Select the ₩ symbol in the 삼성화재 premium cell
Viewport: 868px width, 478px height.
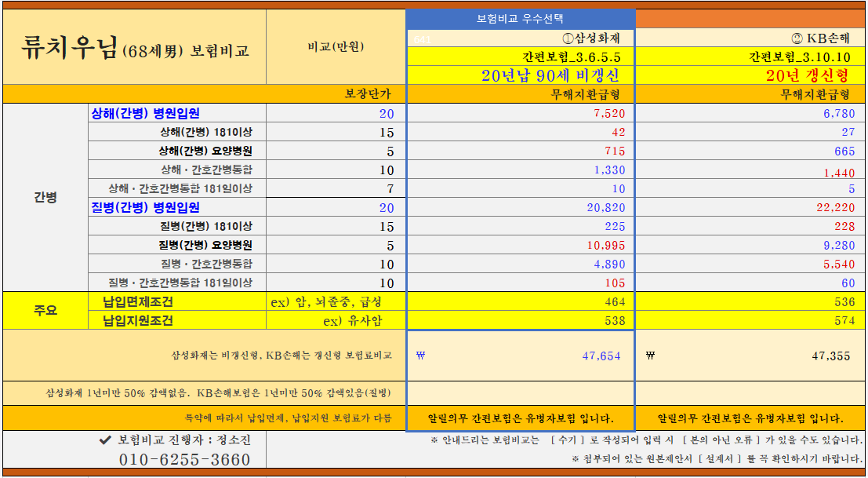click(419, 357)
